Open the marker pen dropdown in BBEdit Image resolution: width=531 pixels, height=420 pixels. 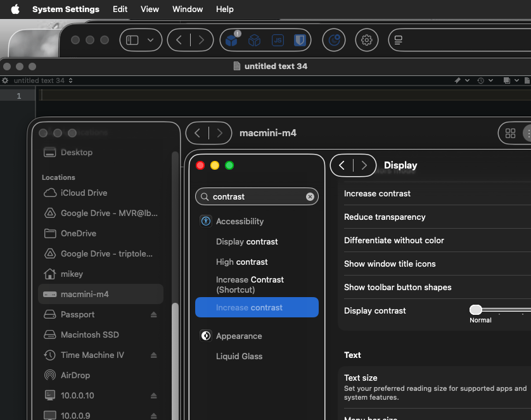point(461,80)
